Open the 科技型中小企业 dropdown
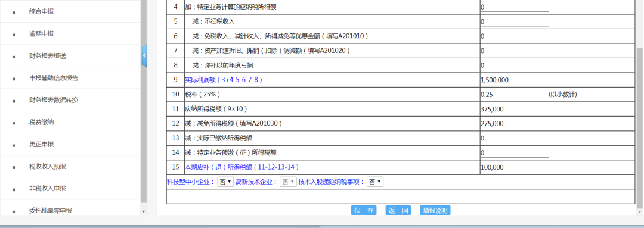This screenshot has height=228, width=644. click(x=225, y=182)
